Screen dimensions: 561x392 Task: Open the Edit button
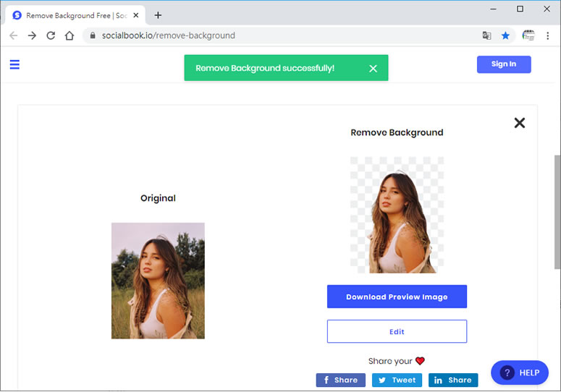click(397, 332)
